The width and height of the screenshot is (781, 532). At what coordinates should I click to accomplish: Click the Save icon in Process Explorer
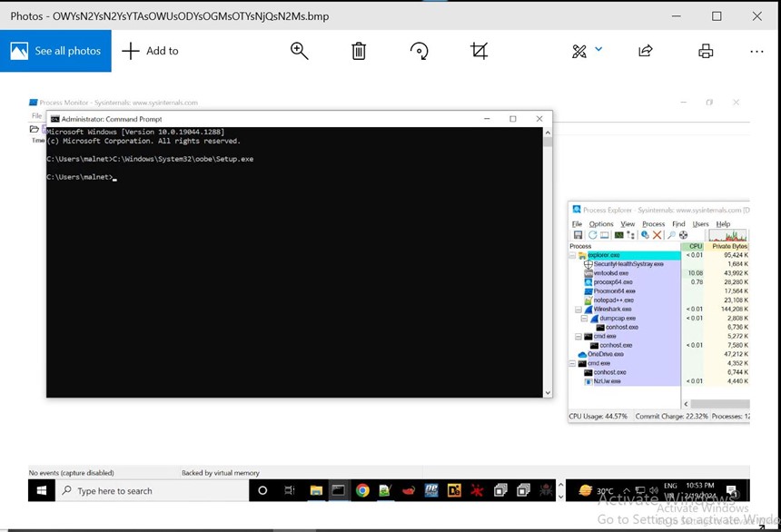(x=578, y=235)
